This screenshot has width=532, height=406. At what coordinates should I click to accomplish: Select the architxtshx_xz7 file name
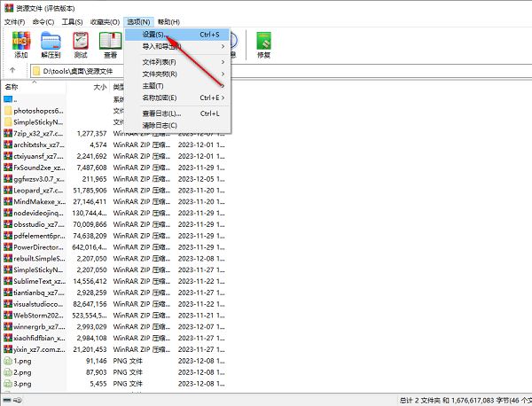pos(39,144)
